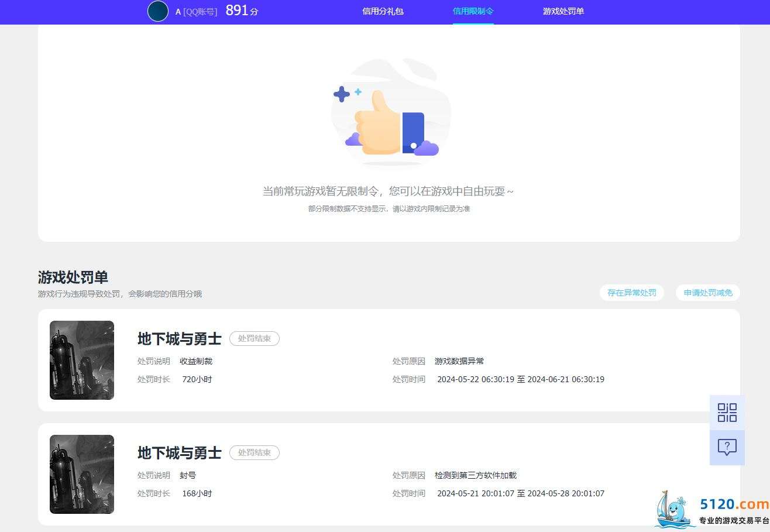Click the 封号 penalty description
This screenshot has height=532, width=770.
click(x=188, y=475)
